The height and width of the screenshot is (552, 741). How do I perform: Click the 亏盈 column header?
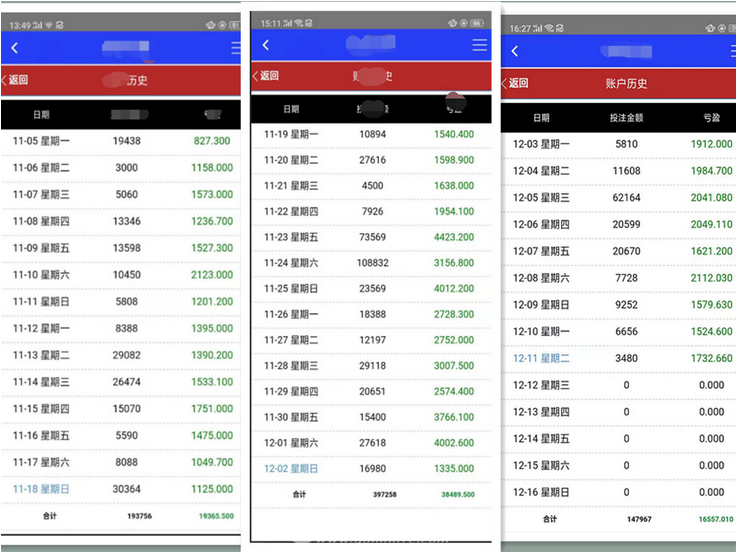click(711, 118)
